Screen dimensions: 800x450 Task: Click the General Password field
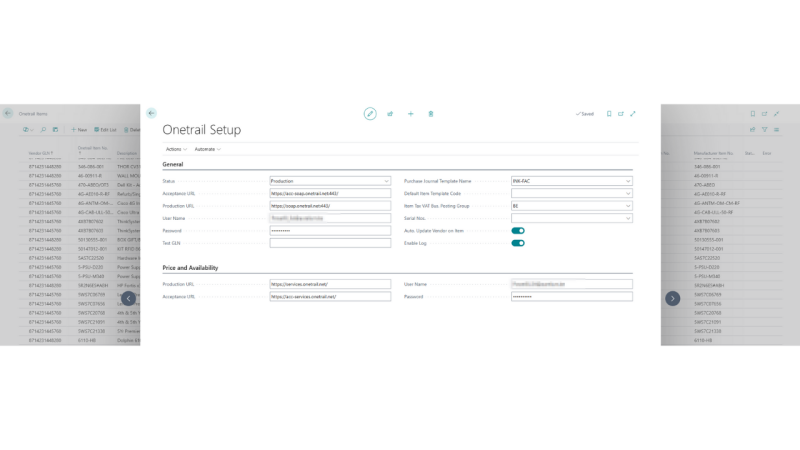coord(330,231)
